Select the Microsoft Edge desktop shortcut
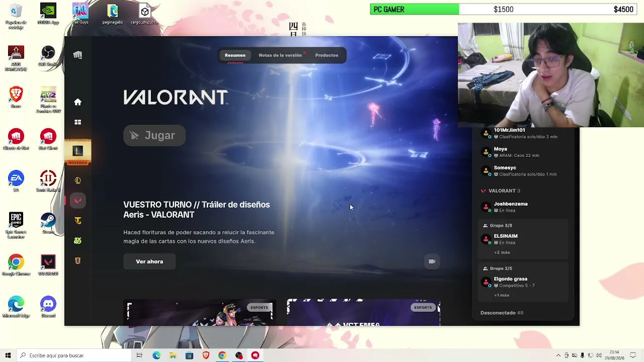 pyautogui.click(x=16, y=307)
